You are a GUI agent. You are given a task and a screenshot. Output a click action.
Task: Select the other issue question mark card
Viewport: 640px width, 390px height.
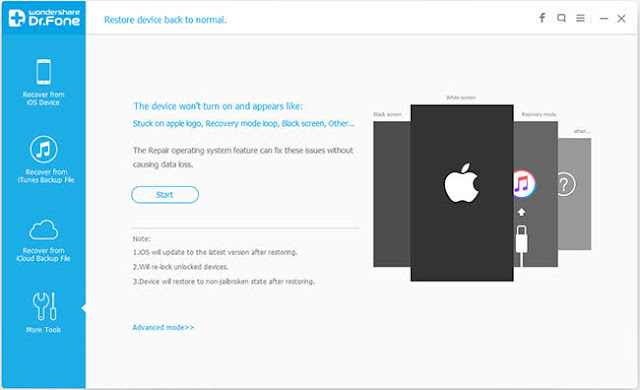tap(574, 194)
